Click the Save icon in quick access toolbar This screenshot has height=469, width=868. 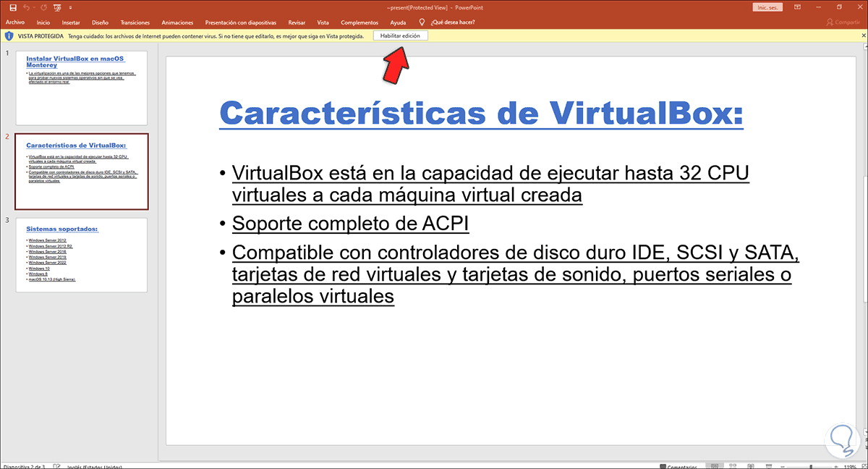pyautogui.click(x=13, y=7)
